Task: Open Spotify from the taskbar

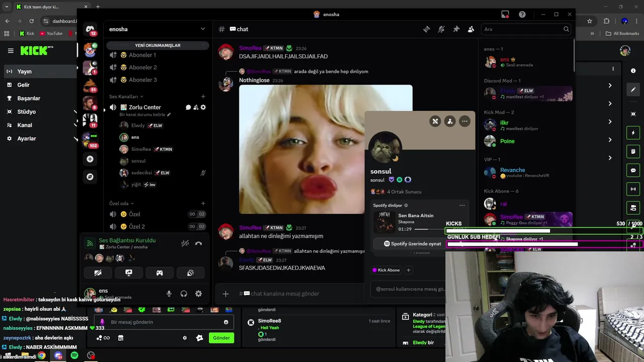Action: 74,355
